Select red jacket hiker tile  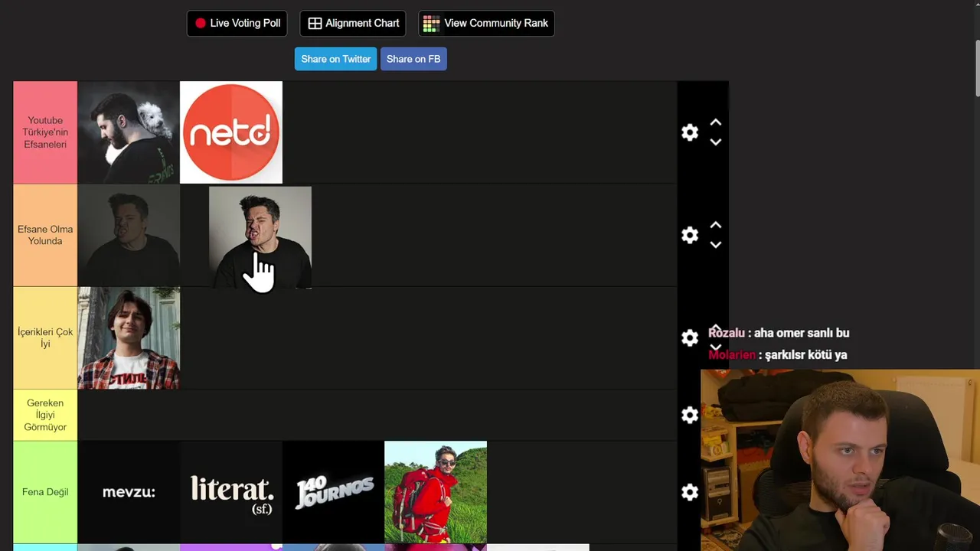tap(436, 492)
